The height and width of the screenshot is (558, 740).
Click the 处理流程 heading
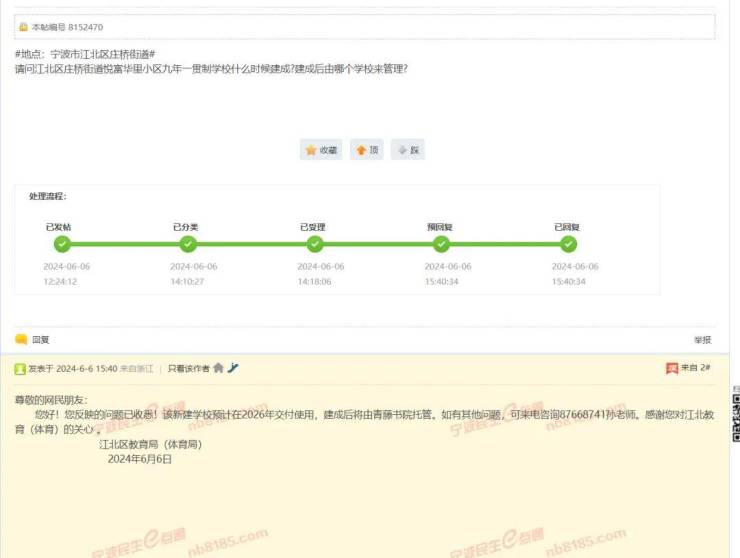(48, 196)
